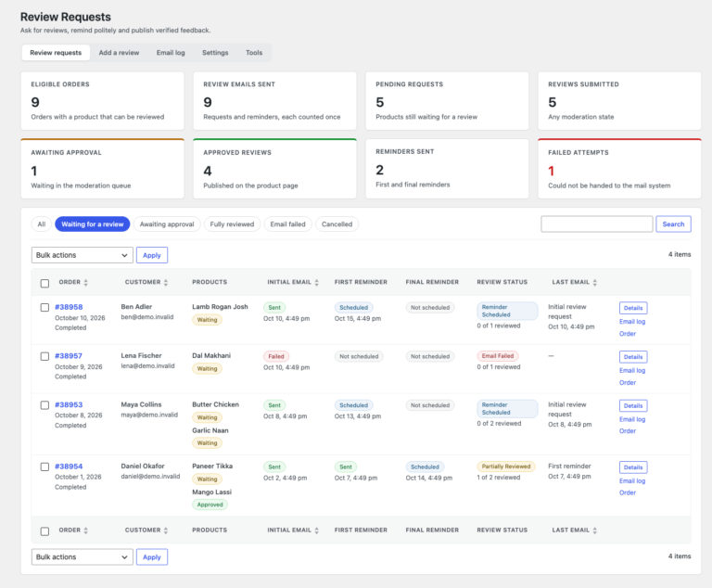Open Email log for order #38957

[x=632, y=370]
